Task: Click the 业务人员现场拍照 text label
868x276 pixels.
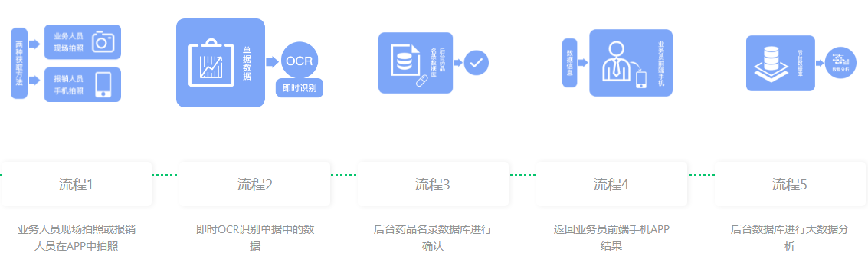Action: tap(68, 42)
